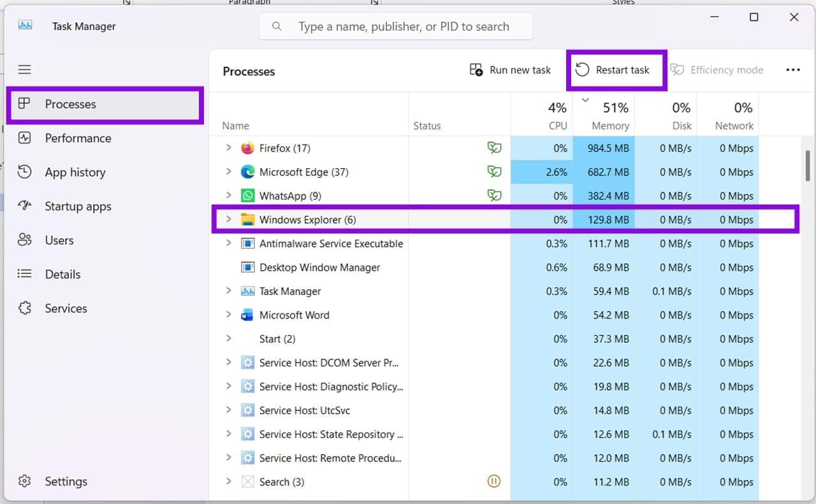The width and height of the screenshot is (816, 504).
Task: Switch to the Startup apps tab
Action: tap(105, 206)
